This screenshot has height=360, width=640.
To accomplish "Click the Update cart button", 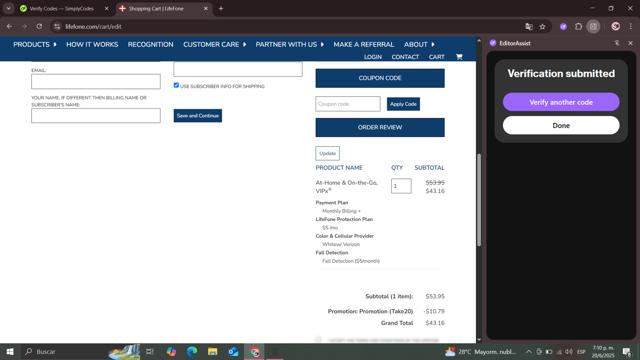I will [327, 153].
